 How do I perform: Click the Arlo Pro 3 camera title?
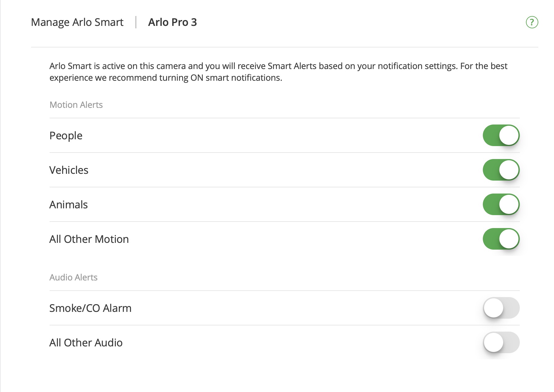point(172,22)
